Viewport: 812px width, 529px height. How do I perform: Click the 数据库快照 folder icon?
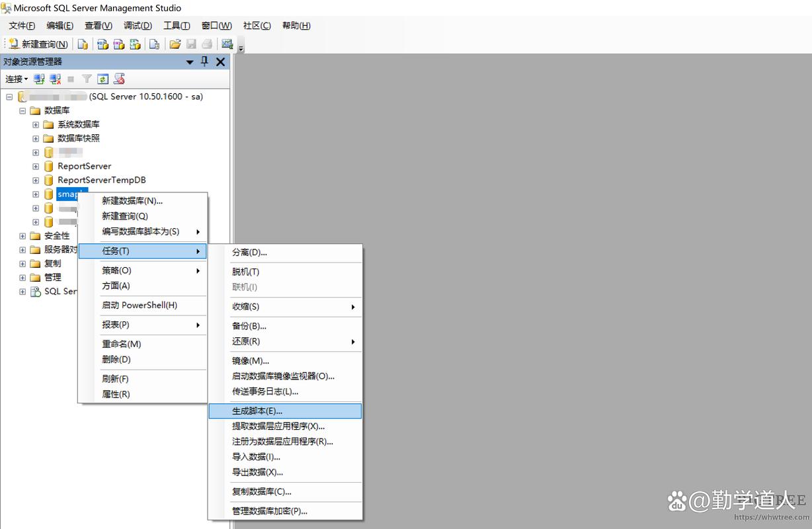48,138
